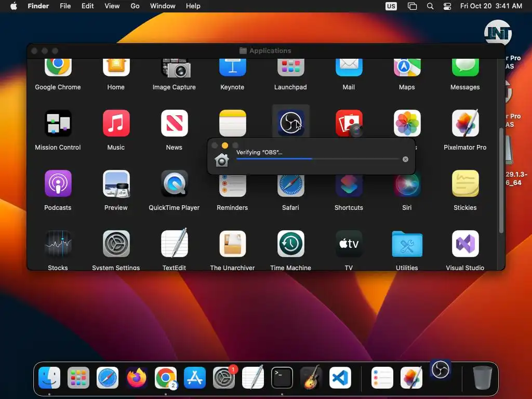532x399 pixels.
Task: Open Google Chrome in Applications window
Action: click(x=58, y=67)
